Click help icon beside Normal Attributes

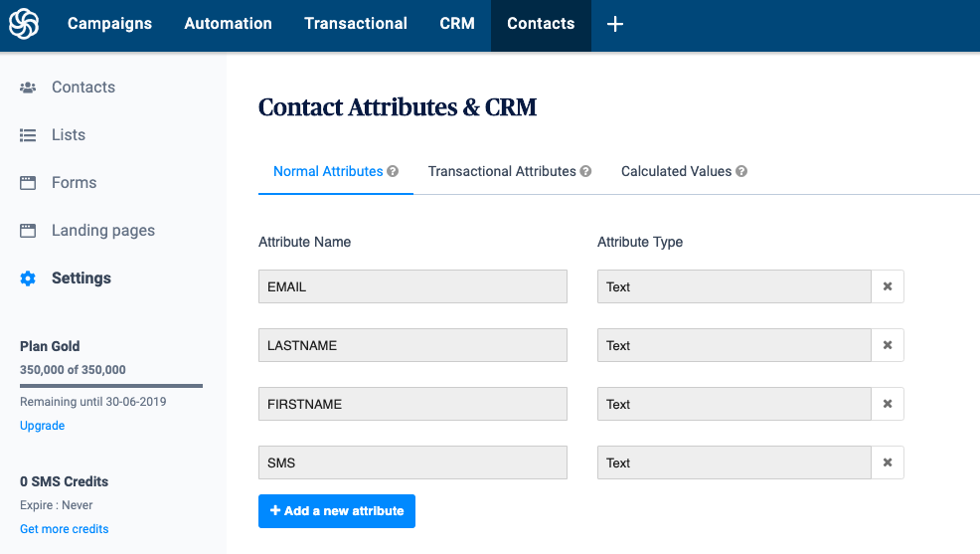click(x=393, y=171)
